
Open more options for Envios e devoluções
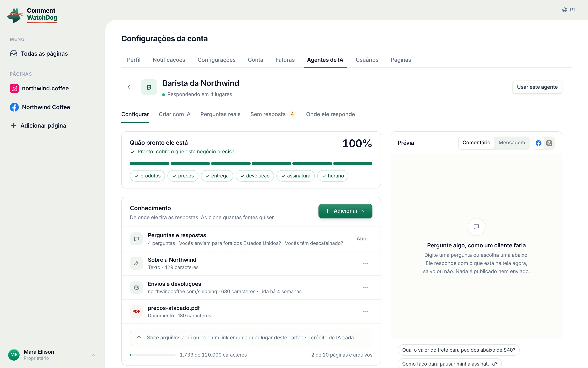coord(366,287)
